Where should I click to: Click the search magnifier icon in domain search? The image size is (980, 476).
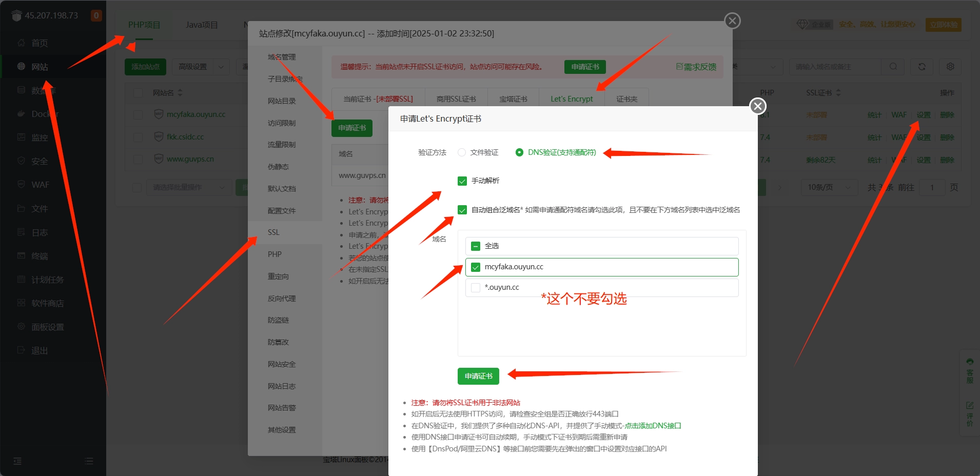coord(893,67)
